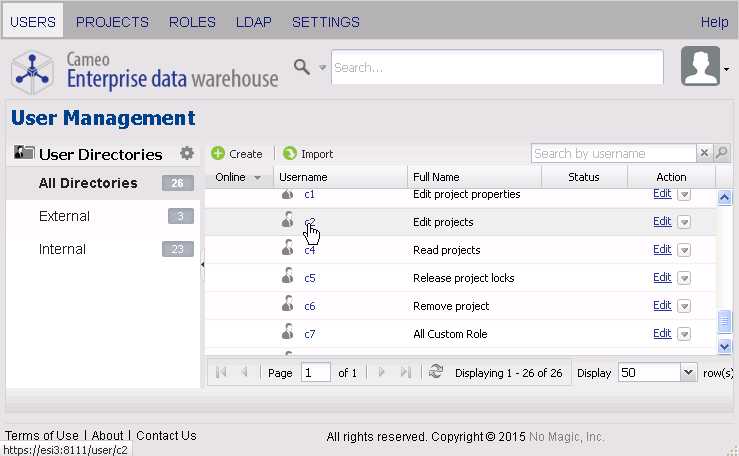Clear the username search with X icon
The width and height of the screenshot is (739, 456).
point(704,153)
